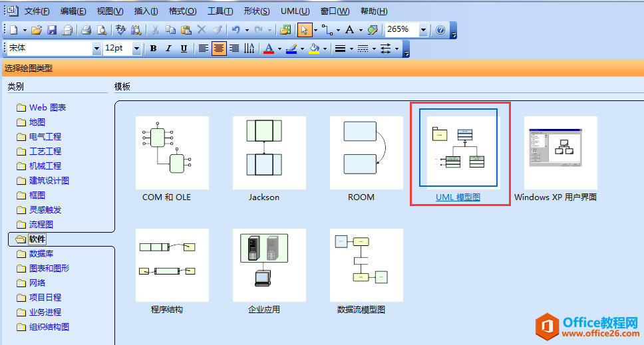
Task: Toggle Italic formatting
Action: pyautogui.click(x=168, y=49)
